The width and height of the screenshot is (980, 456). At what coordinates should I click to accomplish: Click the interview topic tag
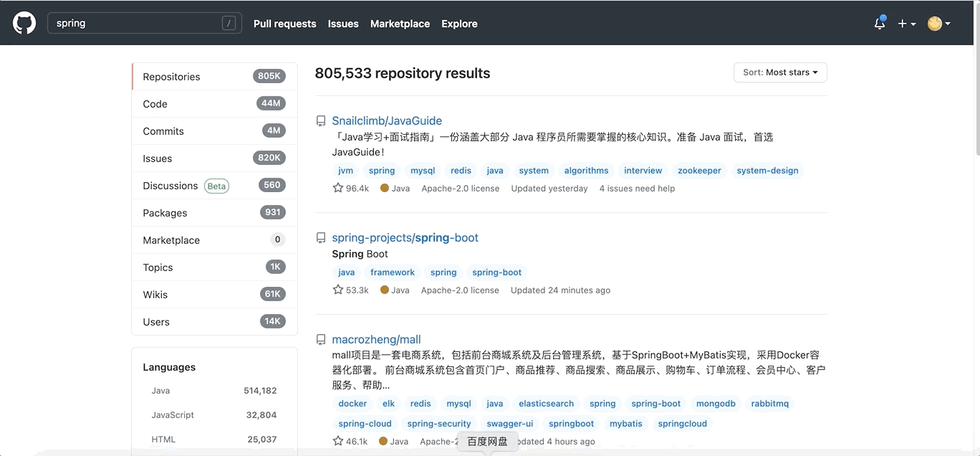tap(643, 171)
